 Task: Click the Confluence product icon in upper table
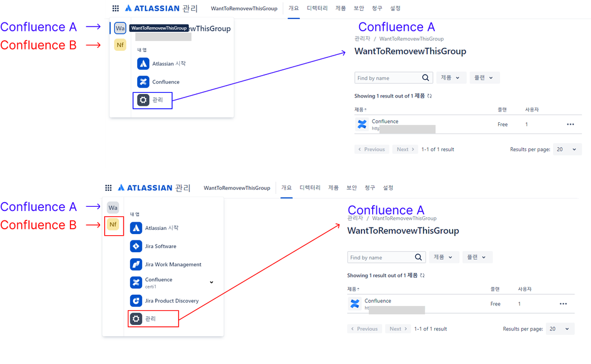362,124
